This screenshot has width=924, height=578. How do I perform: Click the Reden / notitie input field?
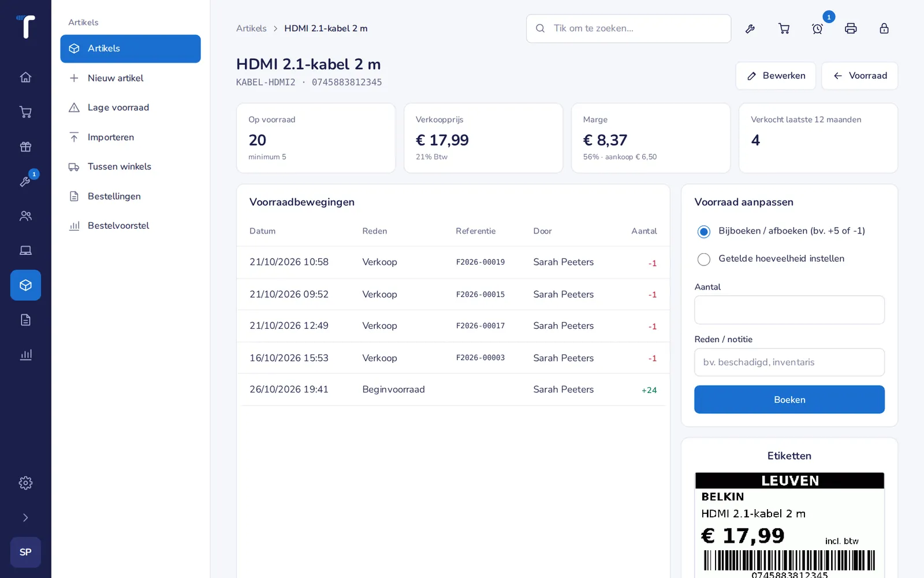(x=789, y=362)
